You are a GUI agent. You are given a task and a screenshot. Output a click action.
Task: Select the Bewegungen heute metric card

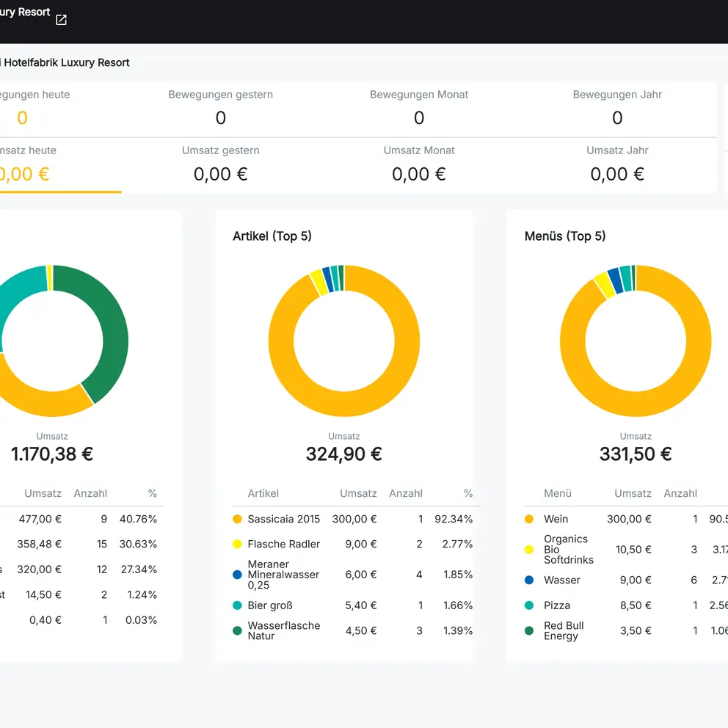point(44,109)
